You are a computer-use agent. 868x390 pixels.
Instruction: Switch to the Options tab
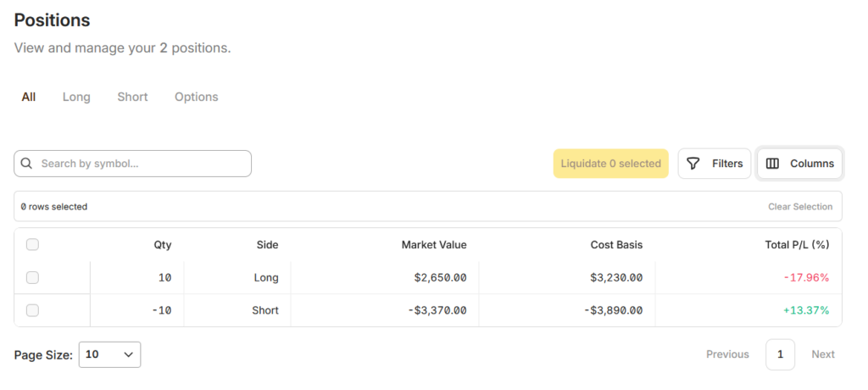pyautogui.click(x=197, y=97)
